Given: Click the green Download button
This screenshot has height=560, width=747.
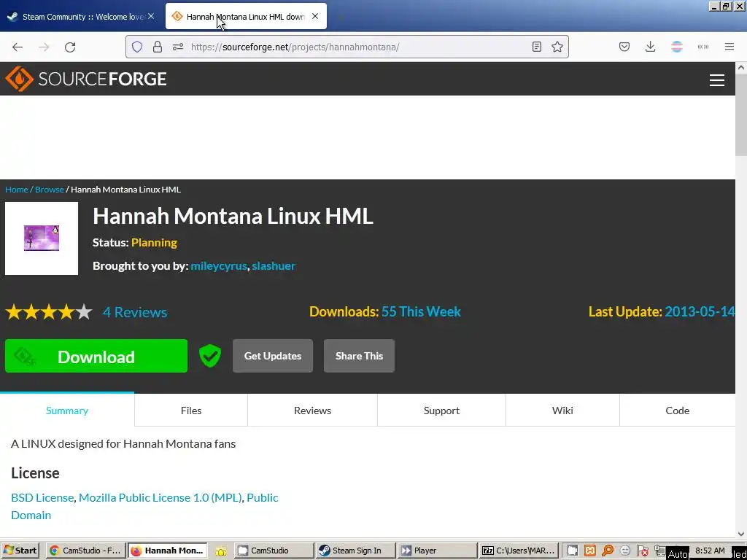Looking at the screenshot, I should pos(96,356).
